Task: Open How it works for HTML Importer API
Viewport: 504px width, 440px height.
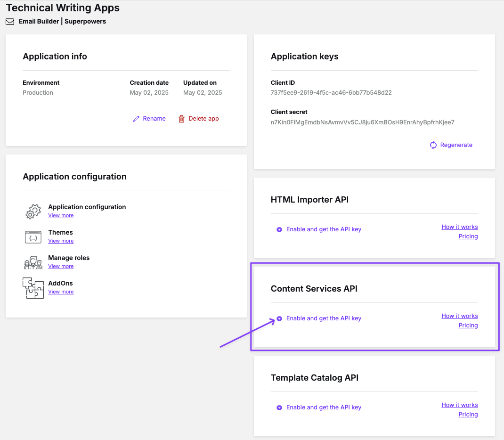Action: [x=459, y=227]
